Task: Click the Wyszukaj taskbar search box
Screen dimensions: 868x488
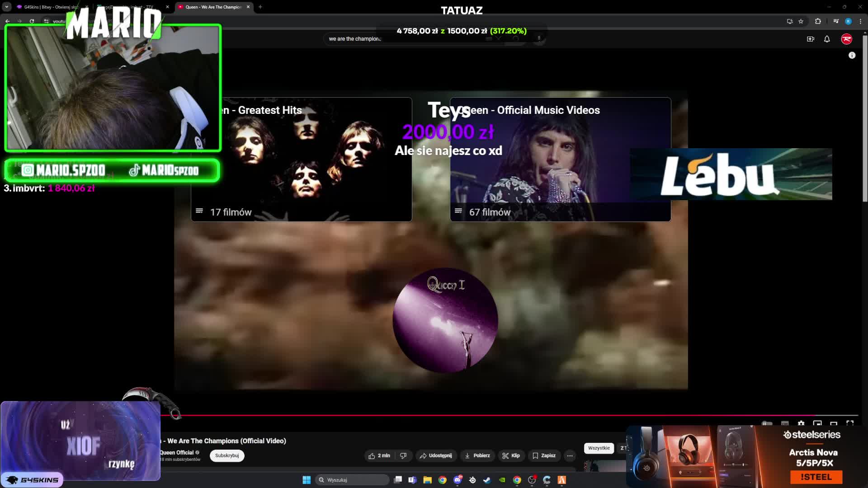Action: tap(353, 480)
